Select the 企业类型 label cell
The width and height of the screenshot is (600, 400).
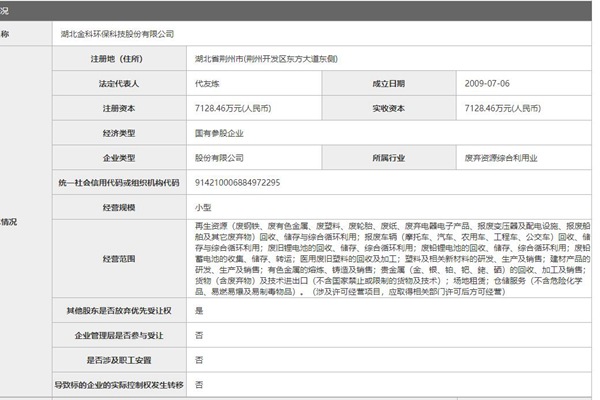[118, 157]
